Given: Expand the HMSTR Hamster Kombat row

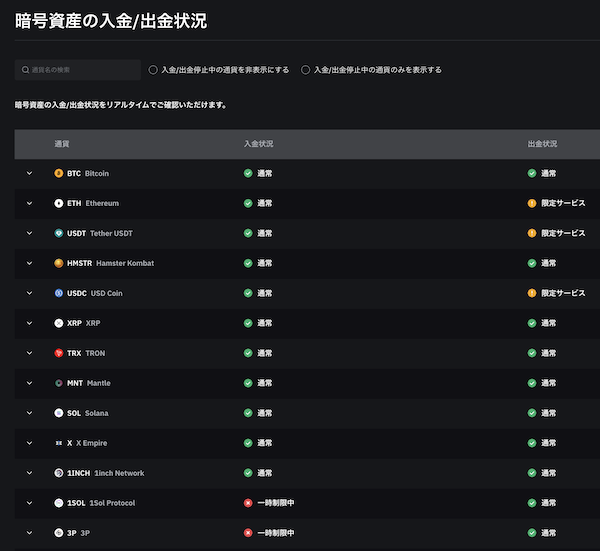Looking at the screenshot, I should (x=29, y=263).
